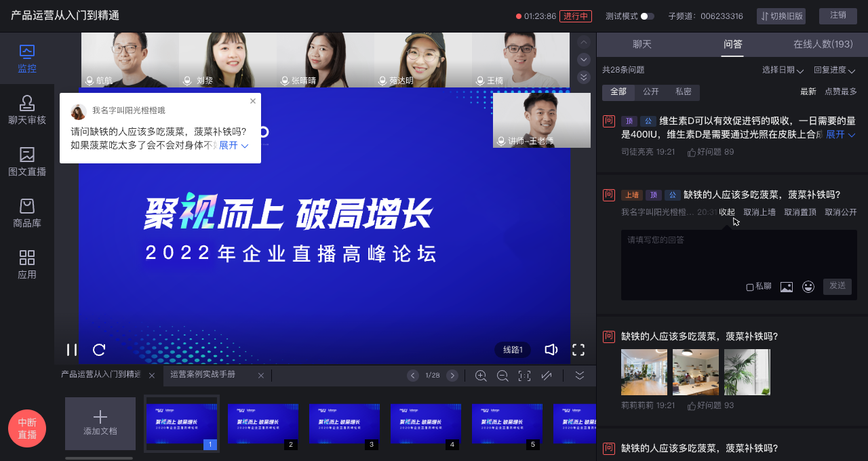Toggle the 测试模式 test mode switch
This screenshot has height=461, width=868.
point(648,16)
